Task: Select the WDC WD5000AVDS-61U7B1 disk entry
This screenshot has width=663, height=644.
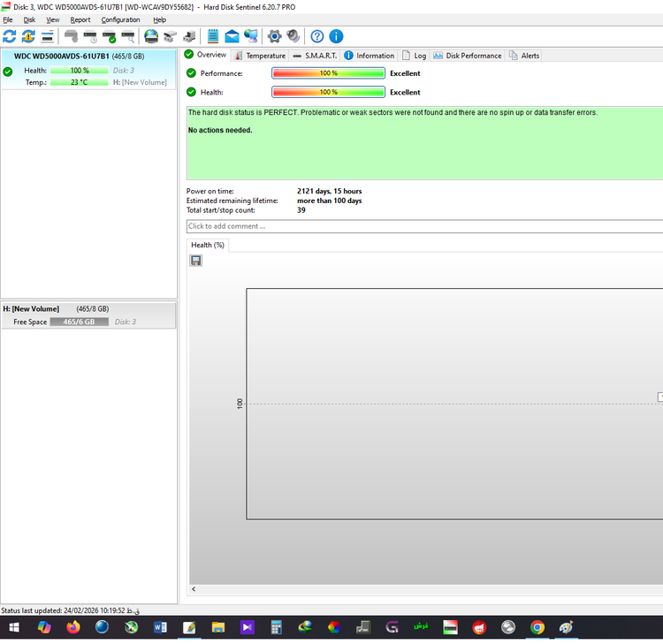Action: click(x=62, y=57)
